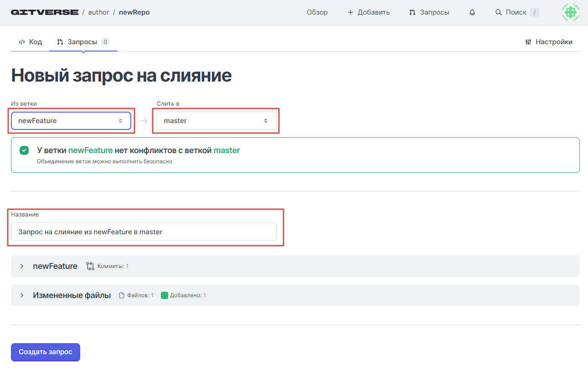This screenshot has width=588, height=371.
Task: Click the pull request icon beside top Запросы
Action: (413, 12)
